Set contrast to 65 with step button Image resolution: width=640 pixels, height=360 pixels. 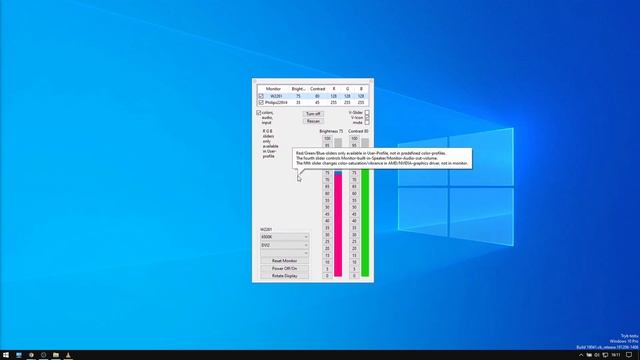pos(354,187)
